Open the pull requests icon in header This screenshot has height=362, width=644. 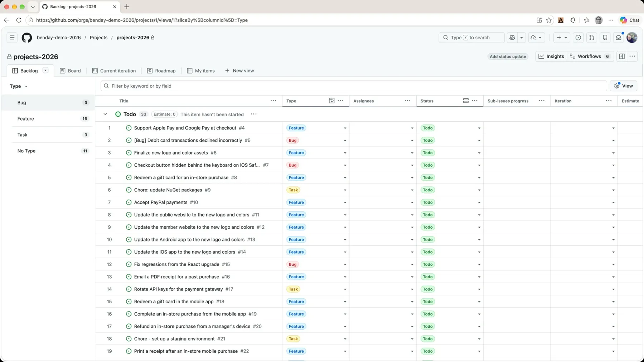click(x=591, y=38)
